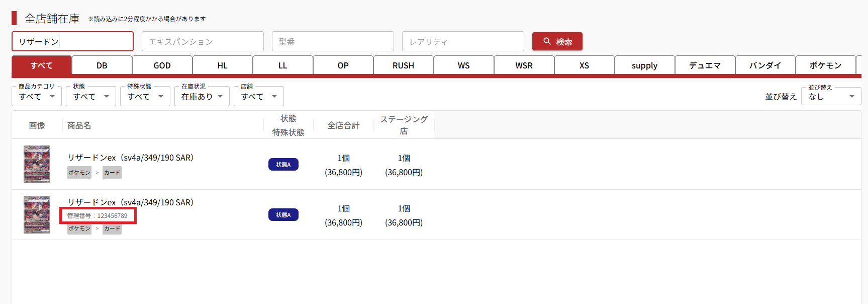Expand the 特殊状態 dropdown
868x304 pixels.
pos(145,96)
